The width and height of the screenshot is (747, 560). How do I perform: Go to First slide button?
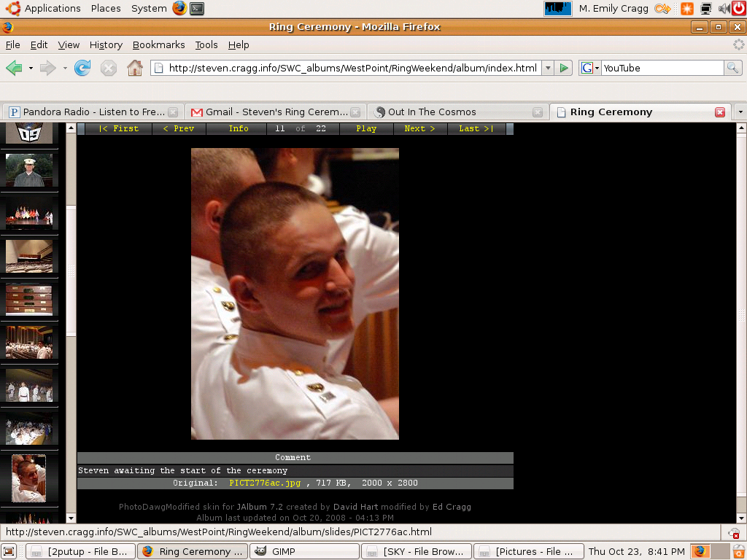(x=119, y=128)
